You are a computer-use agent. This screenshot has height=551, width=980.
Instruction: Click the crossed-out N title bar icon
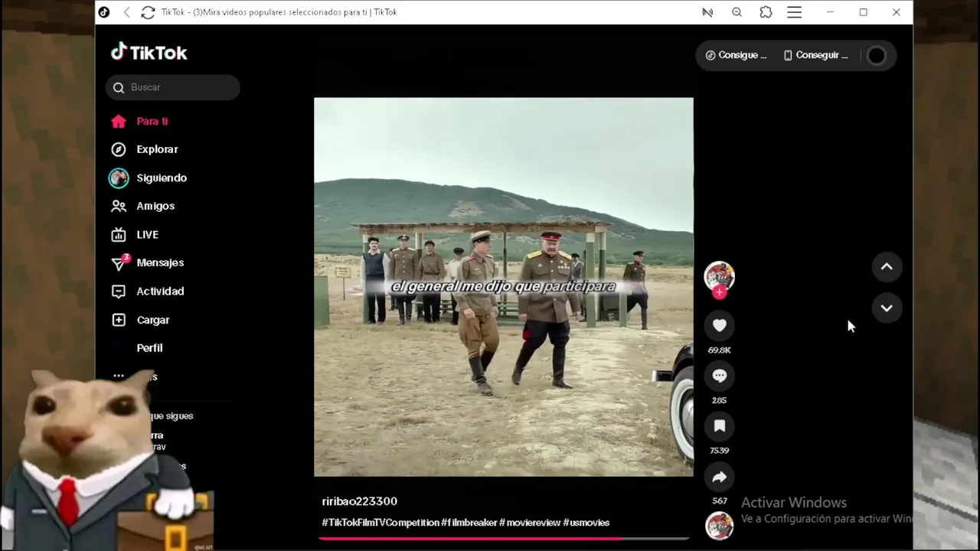point(707,12)
